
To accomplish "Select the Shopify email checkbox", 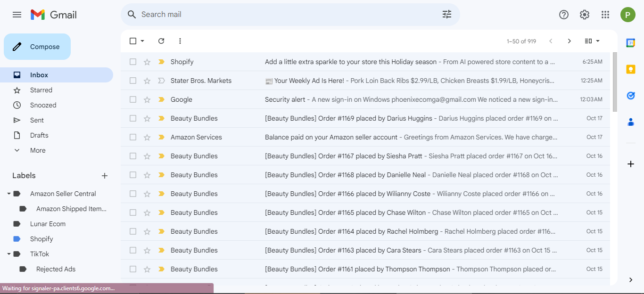I will coord(133,62).
